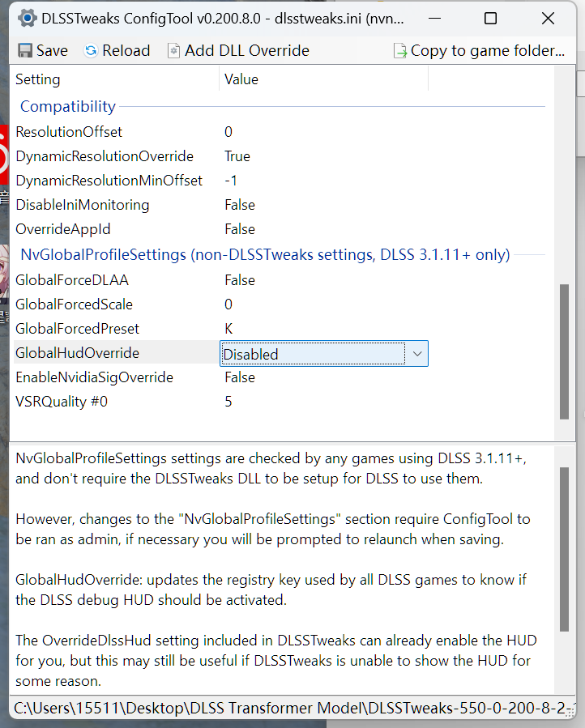
Task: Select the EnableNvidiaSigOverride setting row
Action: pos(94,377)
